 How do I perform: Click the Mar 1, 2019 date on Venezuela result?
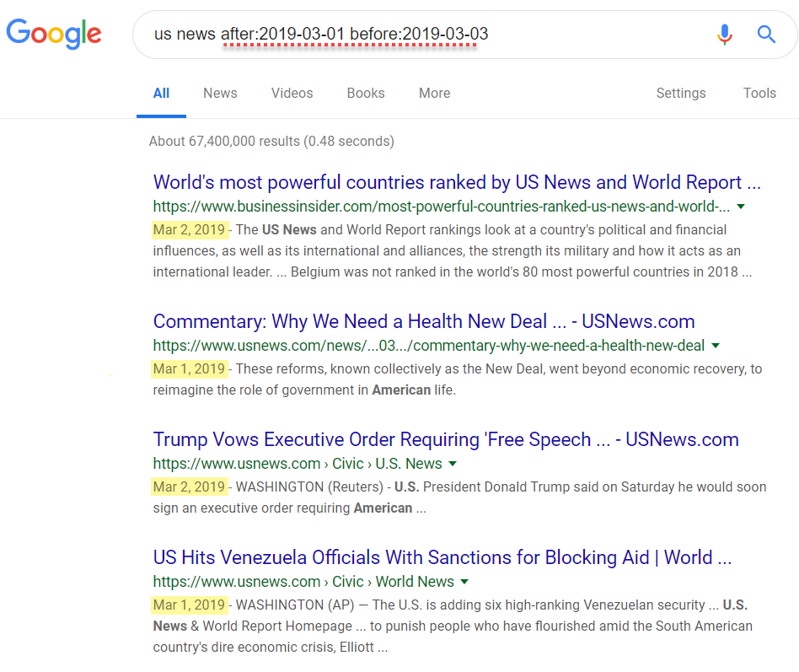coord(189,605)
